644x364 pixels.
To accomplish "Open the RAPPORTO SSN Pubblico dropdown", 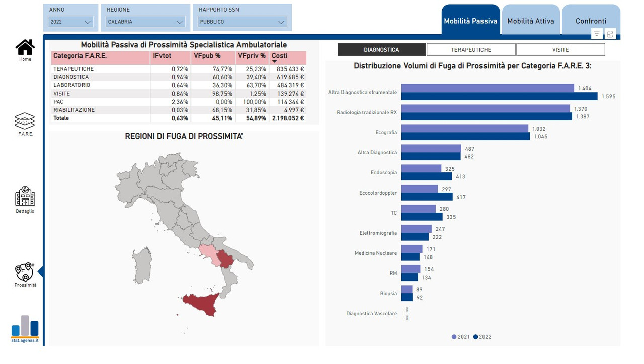I will [x=243, y=22].
